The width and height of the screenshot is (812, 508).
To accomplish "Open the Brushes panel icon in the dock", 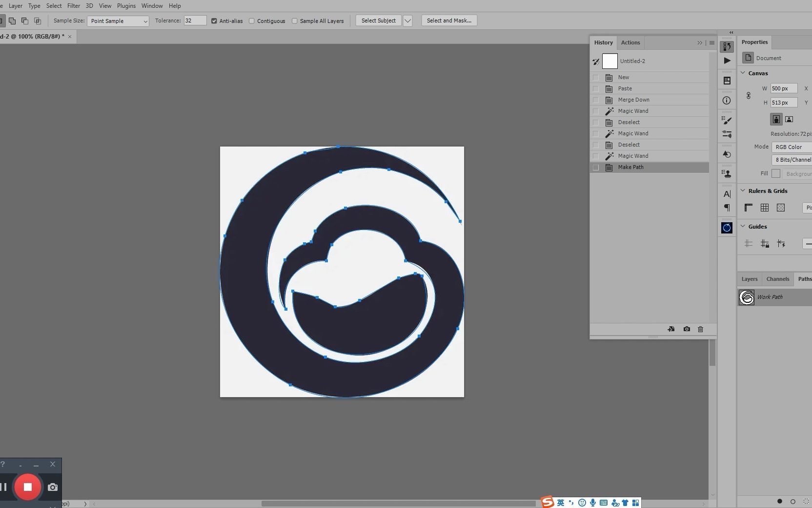I will (x=727, y=120).
